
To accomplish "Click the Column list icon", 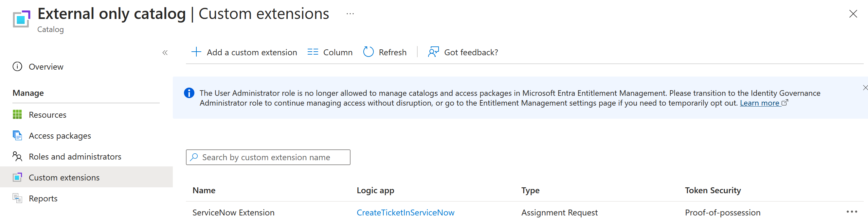I will [312, 52].
